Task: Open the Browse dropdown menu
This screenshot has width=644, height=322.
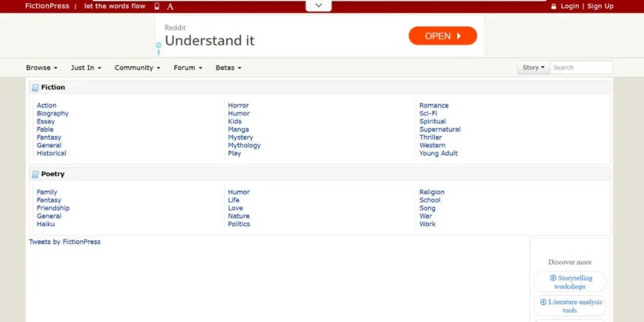Action: [42, 68]
